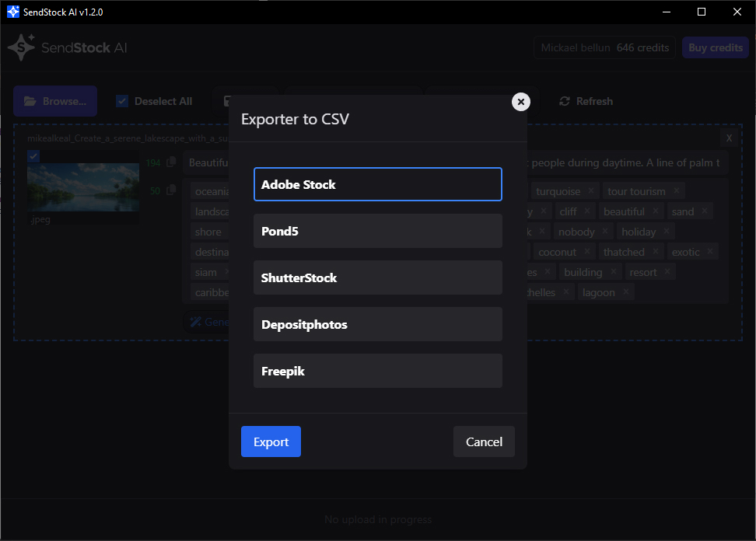
Task: Open Mickael bellun account credits box
Action: point(604,47)
